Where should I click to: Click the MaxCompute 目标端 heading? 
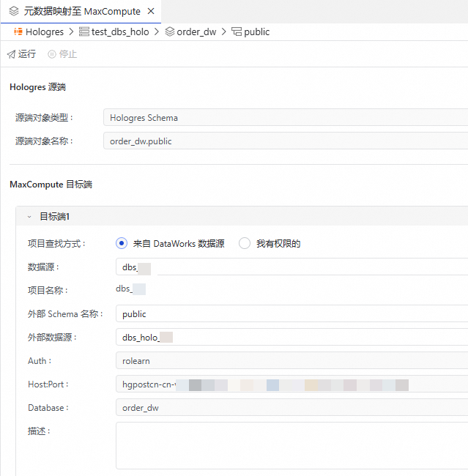[51, 185]
